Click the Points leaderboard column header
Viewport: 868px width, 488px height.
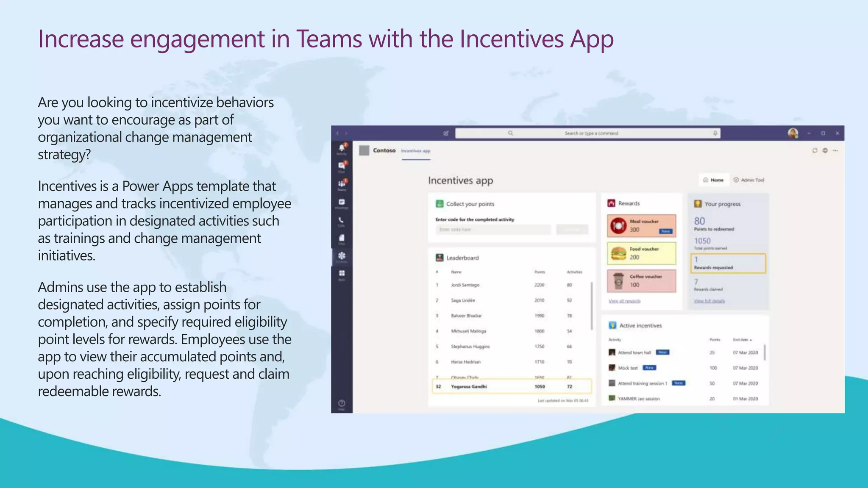tap(540, 272)
